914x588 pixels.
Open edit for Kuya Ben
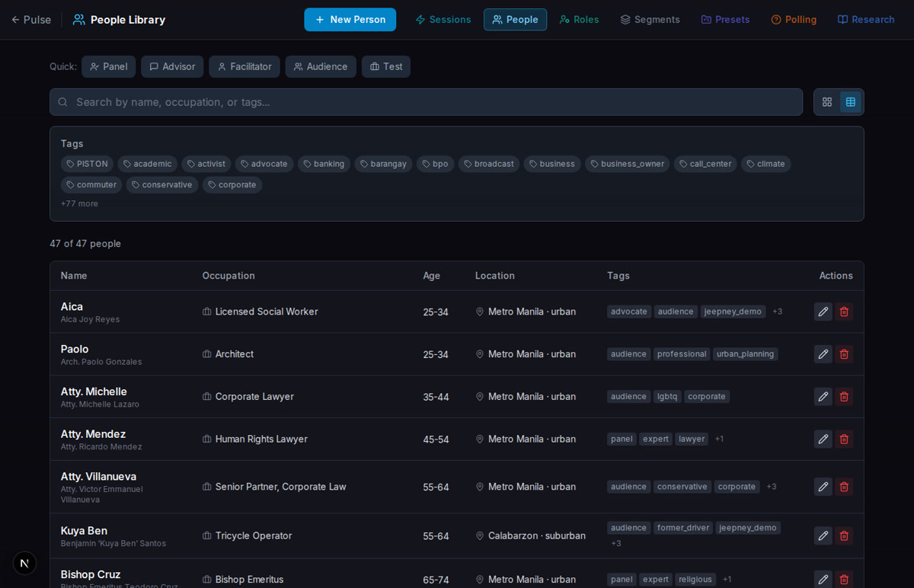click(823, 535)
